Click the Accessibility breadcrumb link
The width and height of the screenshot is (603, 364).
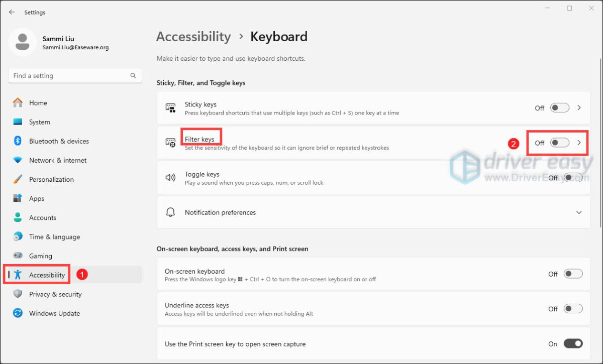click(x=193, y=37)
